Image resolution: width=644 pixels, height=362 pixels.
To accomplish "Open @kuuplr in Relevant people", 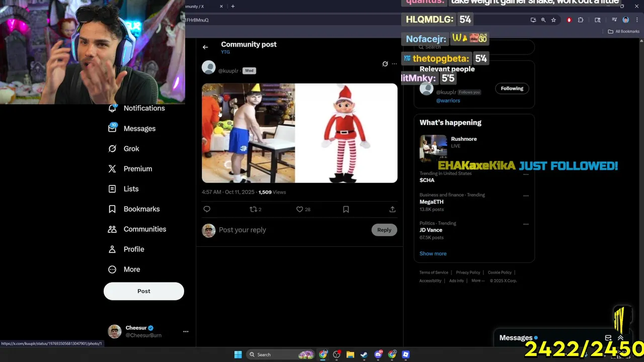I will point(446,92).
